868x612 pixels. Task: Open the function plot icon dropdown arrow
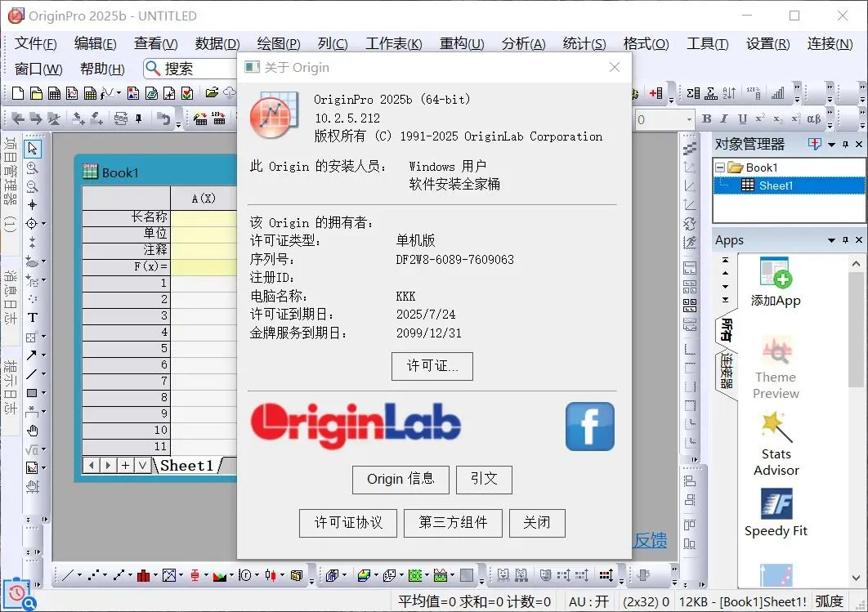pos(119,93)
